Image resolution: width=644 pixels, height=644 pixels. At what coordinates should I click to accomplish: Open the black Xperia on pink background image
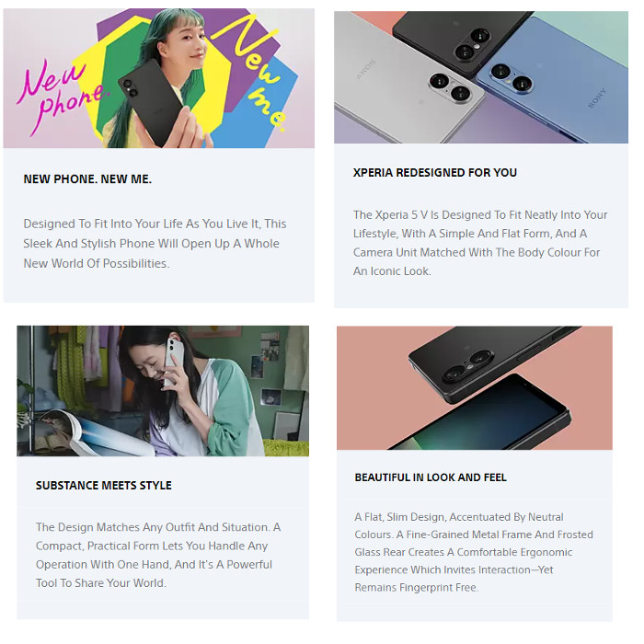pyautogui.click(x=475, y=387)
